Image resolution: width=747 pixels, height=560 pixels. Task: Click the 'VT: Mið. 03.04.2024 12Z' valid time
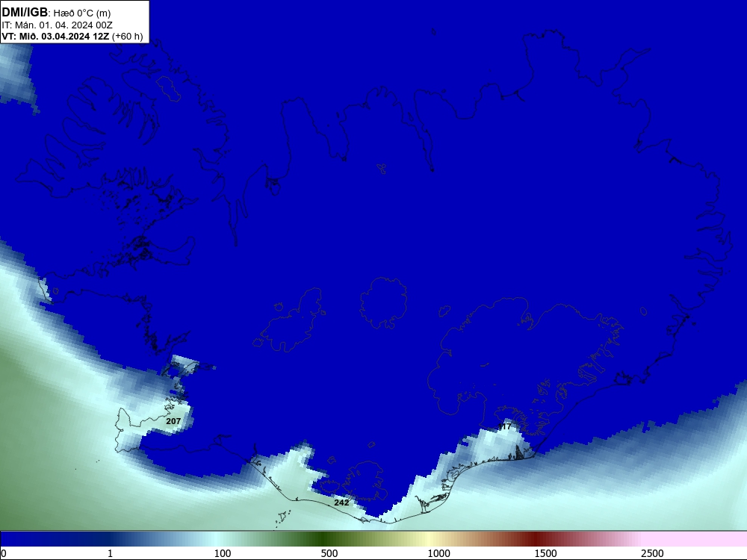click(x=56, y=37)
